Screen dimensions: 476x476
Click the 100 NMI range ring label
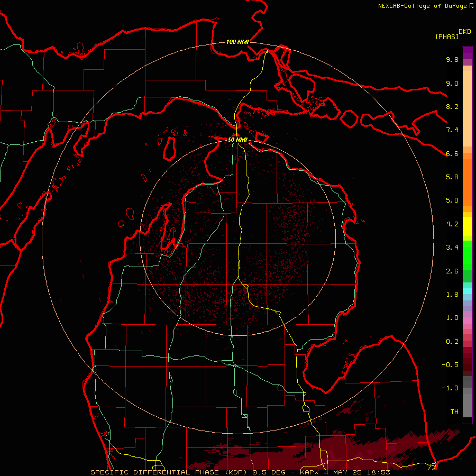click(x=237, y=42)
